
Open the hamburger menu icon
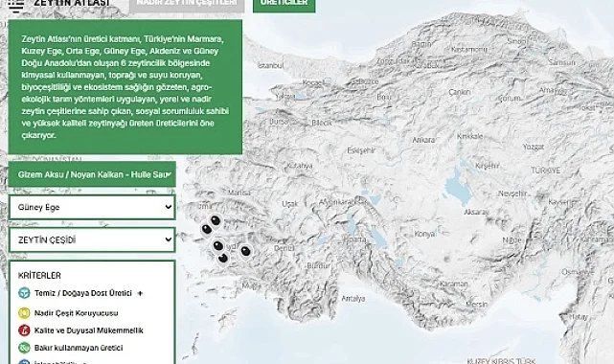tap(15, 5)
